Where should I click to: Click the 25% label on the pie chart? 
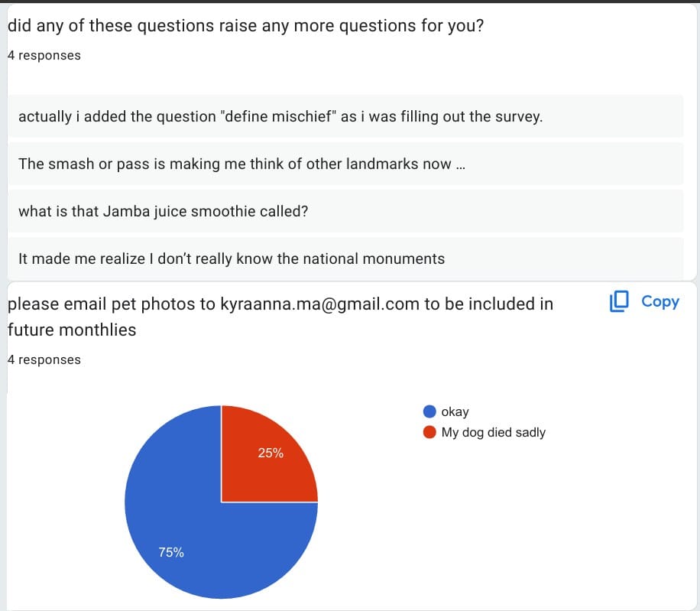point(271,453)
